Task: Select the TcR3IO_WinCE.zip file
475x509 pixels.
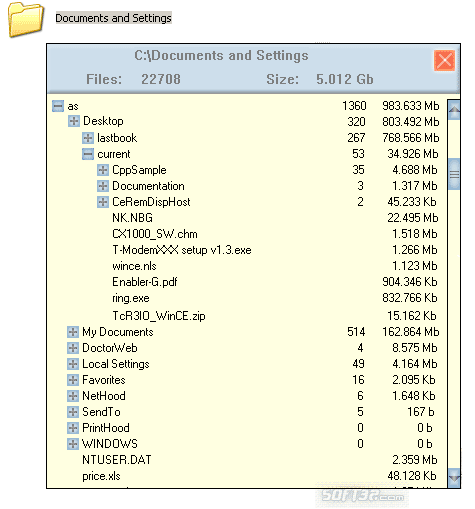Action: click(159, 316)
